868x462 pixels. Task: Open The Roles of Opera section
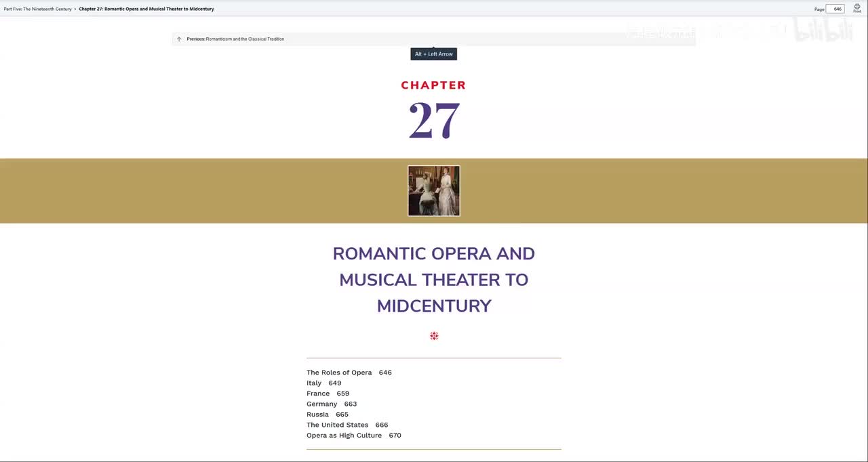349,373
